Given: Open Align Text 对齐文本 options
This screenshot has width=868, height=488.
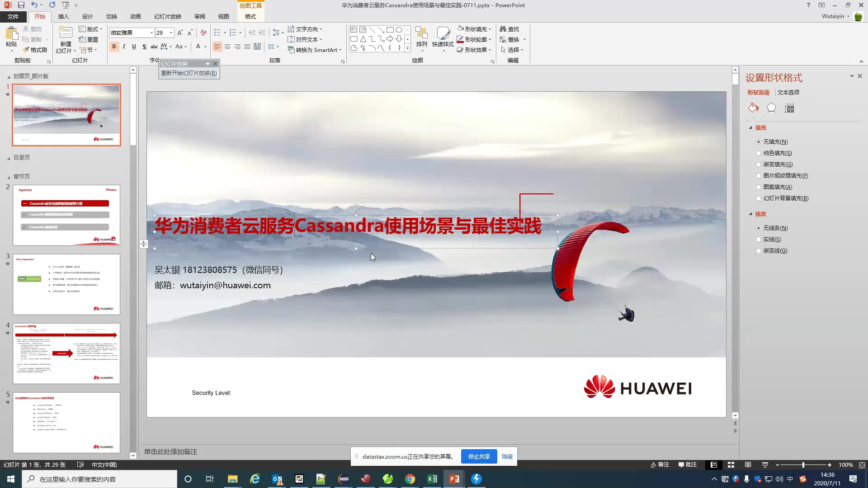Looking at the screenshot, I should 306,39.
